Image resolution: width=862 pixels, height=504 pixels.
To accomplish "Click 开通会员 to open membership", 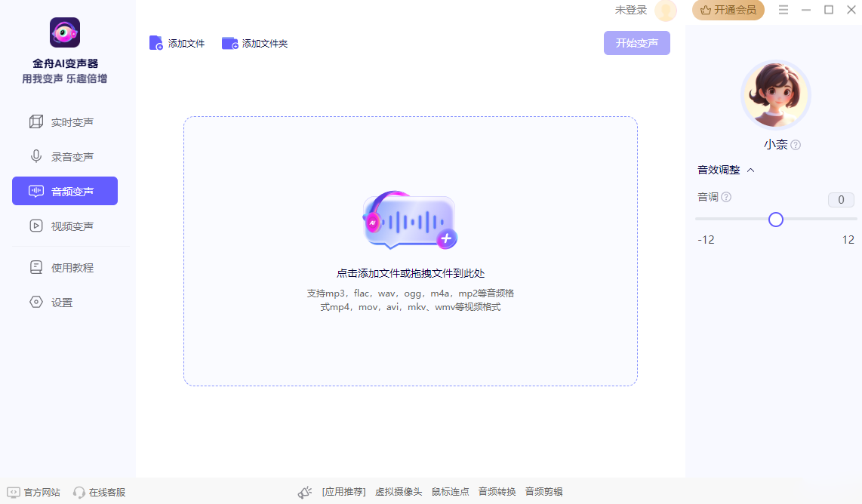I will click(x=728, y=11).
